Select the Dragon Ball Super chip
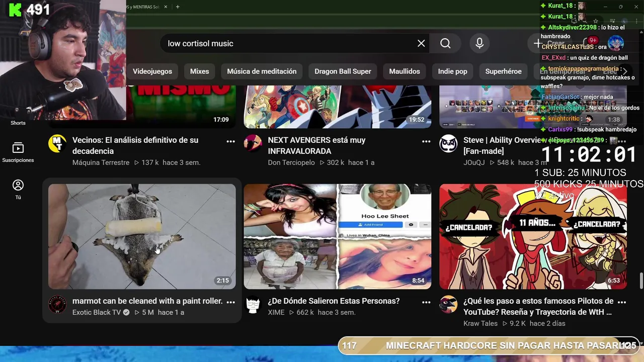This screenshot has height=362, width=644. click(x=343, y=71)
